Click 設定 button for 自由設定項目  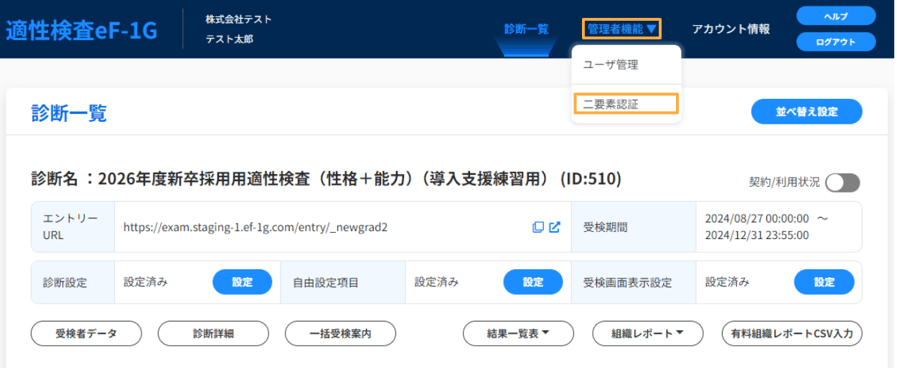tap(533, 282)
